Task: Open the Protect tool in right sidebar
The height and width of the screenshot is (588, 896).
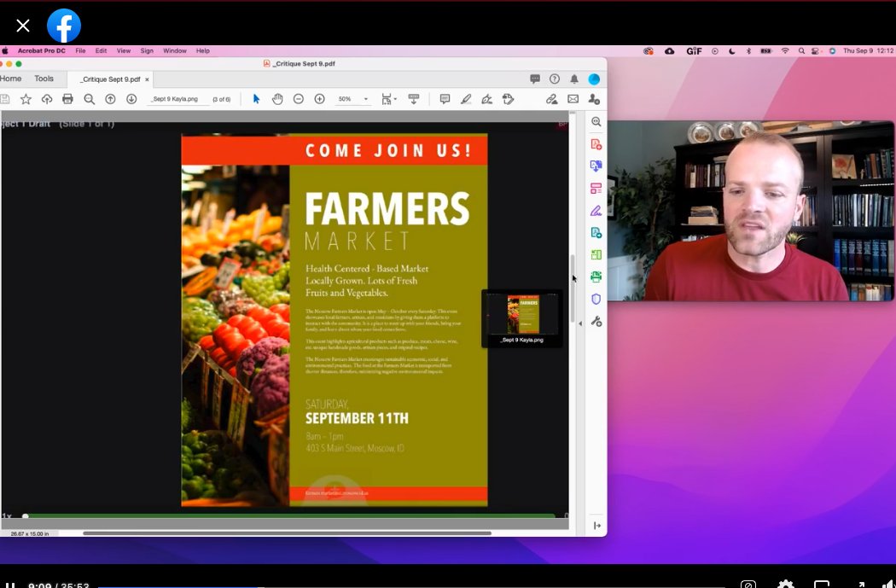Action: tap(596, 299)
